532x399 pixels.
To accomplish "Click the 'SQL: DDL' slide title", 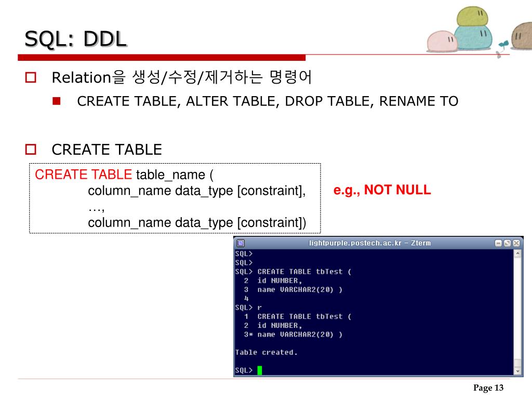I will pyautogui.click(x=76, y=38).
